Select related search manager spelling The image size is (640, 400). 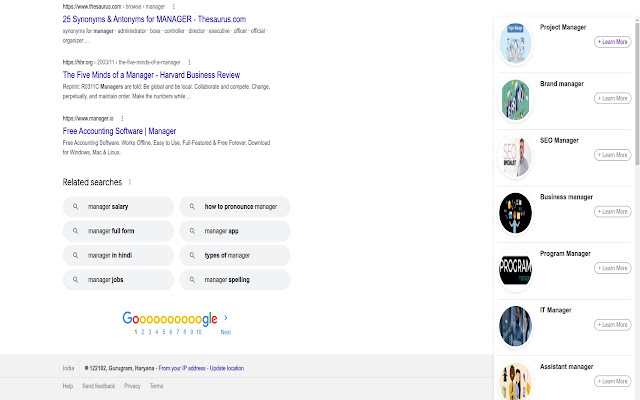pyautogui.click(x=235, y=280)
